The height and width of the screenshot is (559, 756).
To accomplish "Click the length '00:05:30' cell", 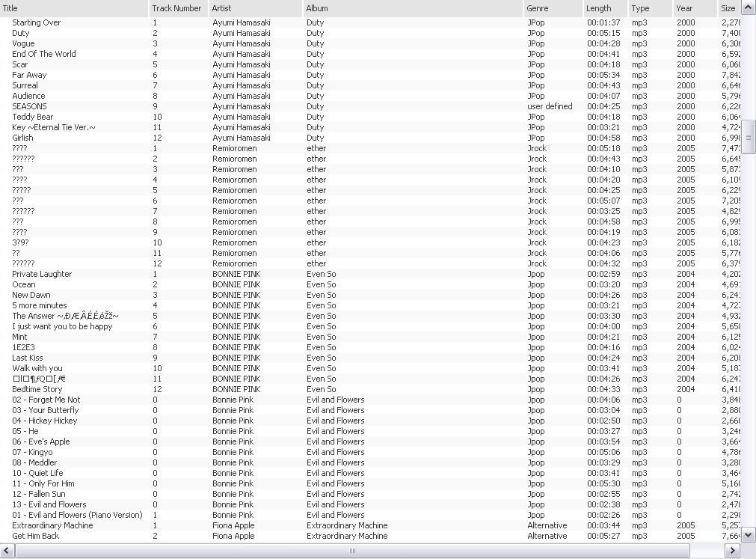I will [603, 483].
